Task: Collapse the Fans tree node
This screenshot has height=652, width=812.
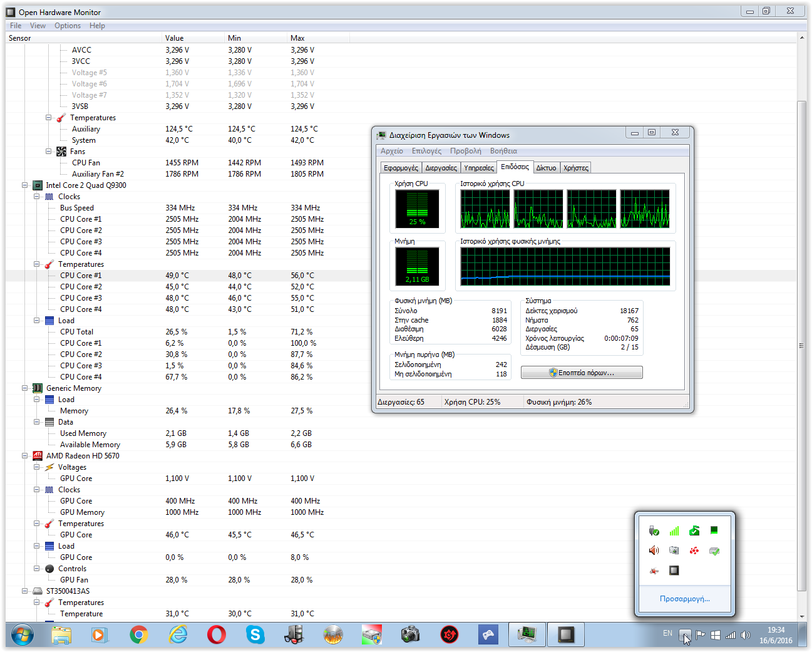Action: (49, 152)
